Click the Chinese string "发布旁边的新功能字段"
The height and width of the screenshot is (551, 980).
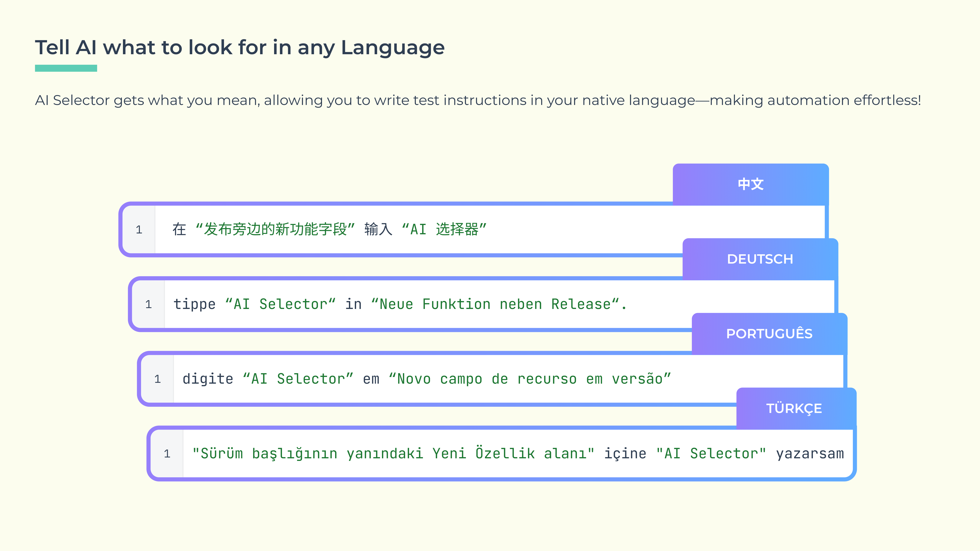pos(275,229)
